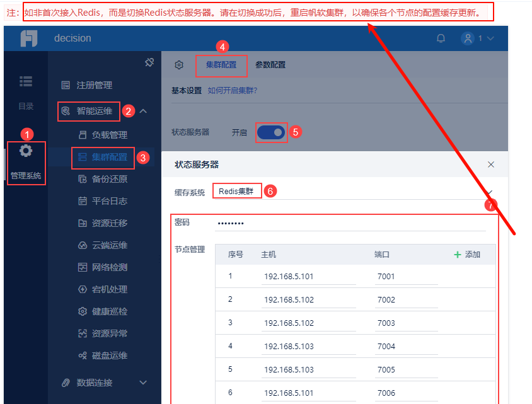Viewport: 532px width, 404px height.
Task: Click the 云端运维 icon
Action: 83,245
